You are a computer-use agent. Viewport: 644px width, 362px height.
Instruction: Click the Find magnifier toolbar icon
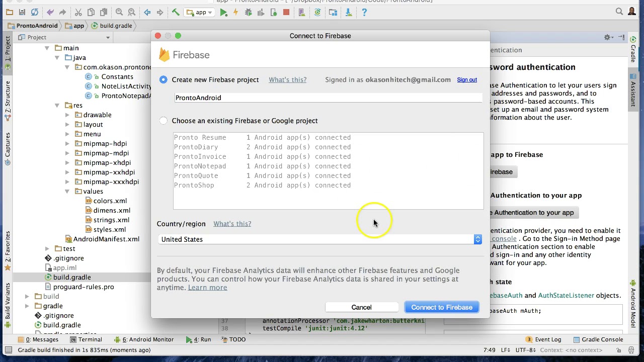coord(119,12)
